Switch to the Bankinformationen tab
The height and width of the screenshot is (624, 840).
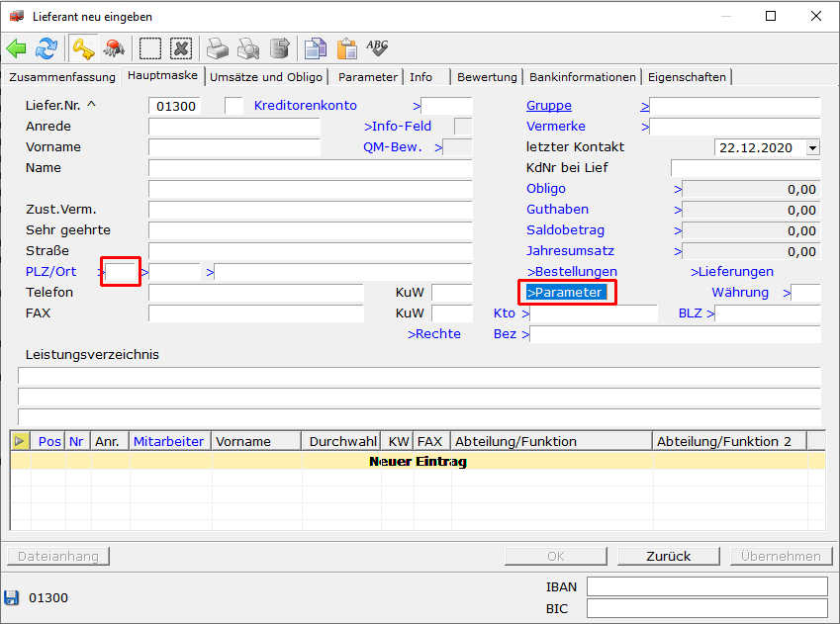(583, 77)
